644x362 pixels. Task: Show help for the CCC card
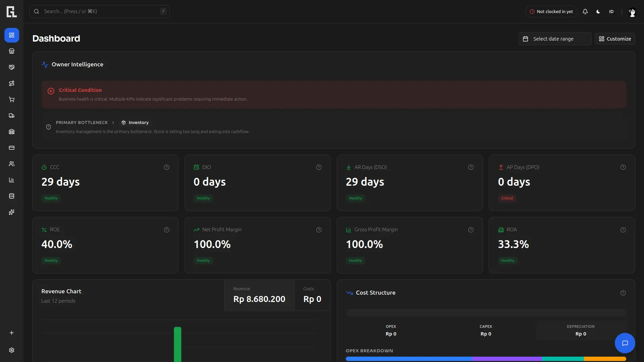[167, 167]
